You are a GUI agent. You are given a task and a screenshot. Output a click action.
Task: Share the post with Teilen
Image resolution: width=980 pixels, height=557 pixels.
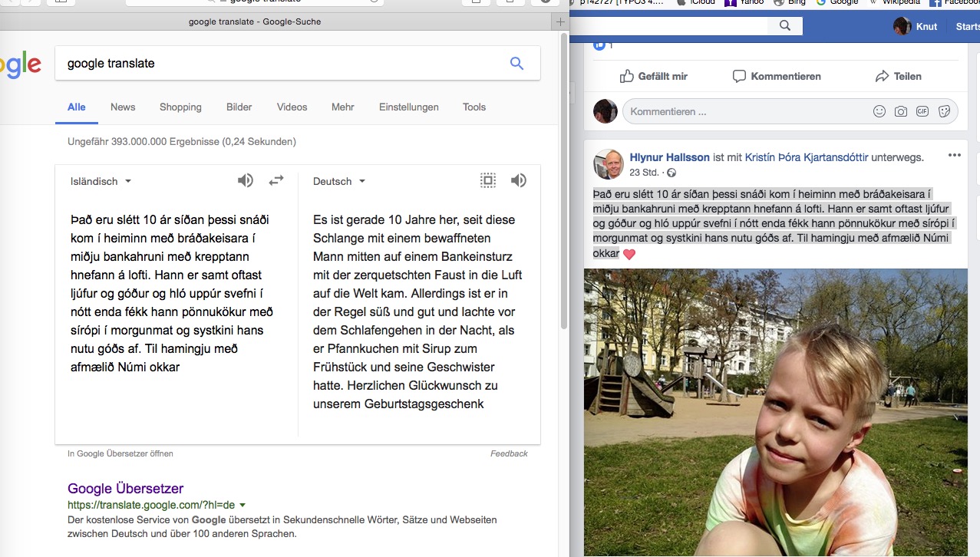[899, 76]
